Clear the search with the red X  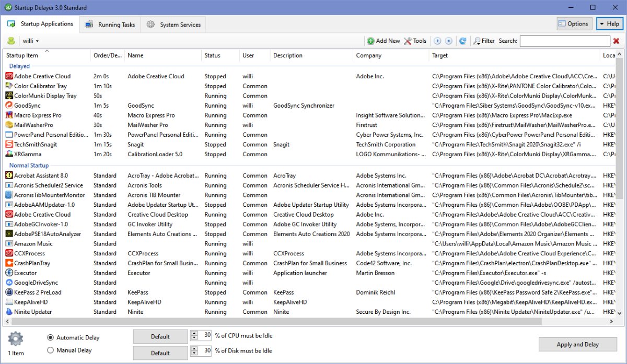coord(617,41)
